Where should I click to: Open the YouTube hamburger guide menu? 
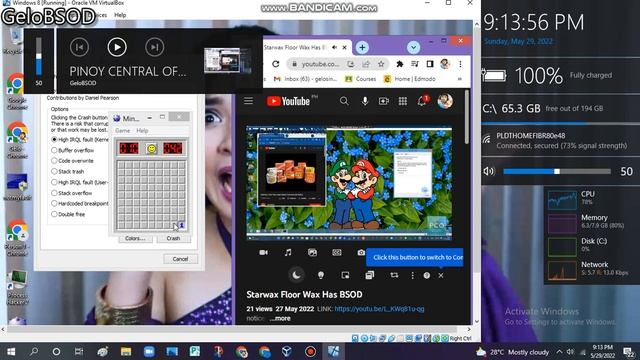click(248, 101)
